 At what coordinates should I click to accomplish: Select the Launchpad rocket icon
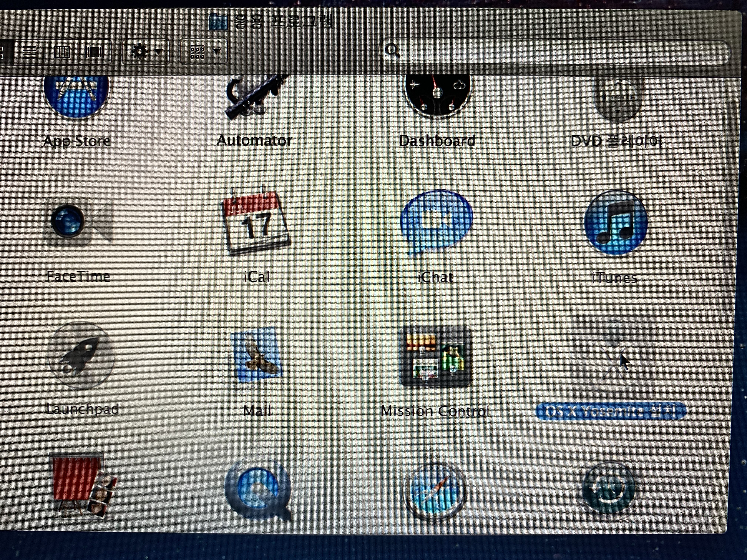coord(81,355)
